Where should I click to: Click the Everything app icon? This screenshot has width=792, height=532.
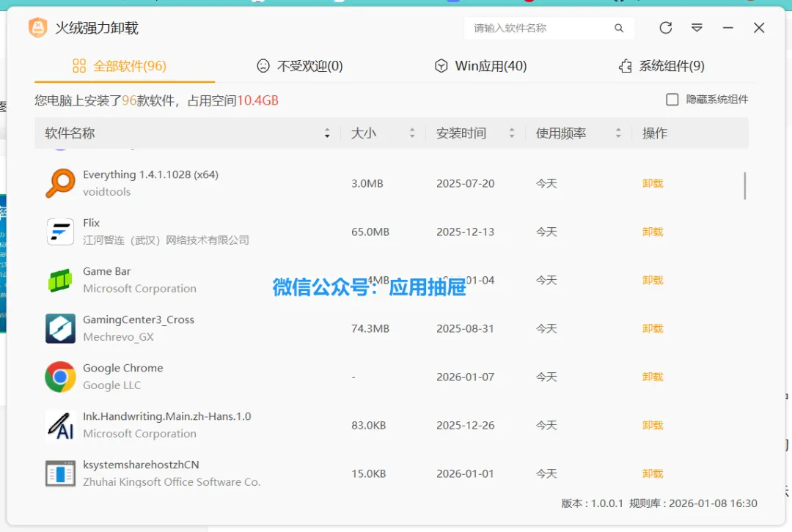coord(60,182)
